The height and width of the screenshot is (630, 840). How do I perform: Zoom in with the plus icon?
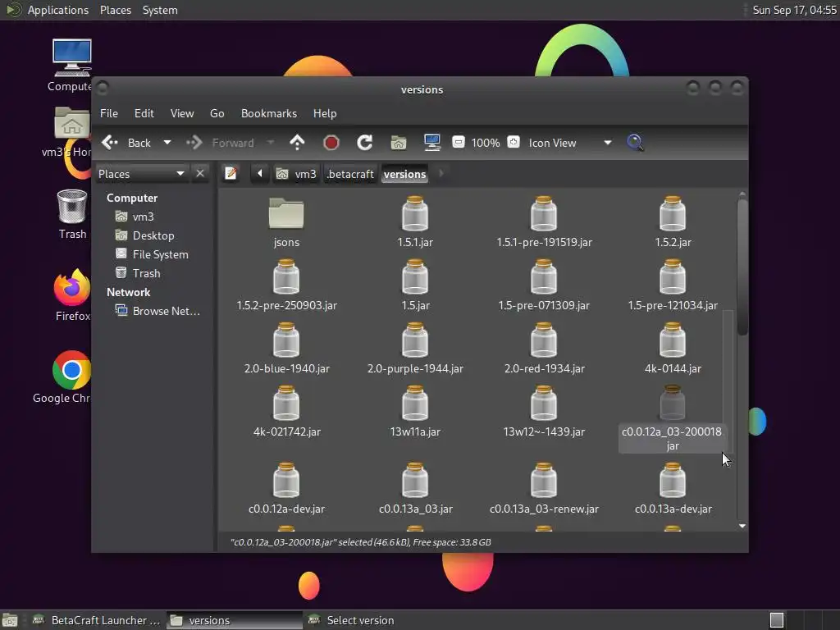click(x=514, y=142)
